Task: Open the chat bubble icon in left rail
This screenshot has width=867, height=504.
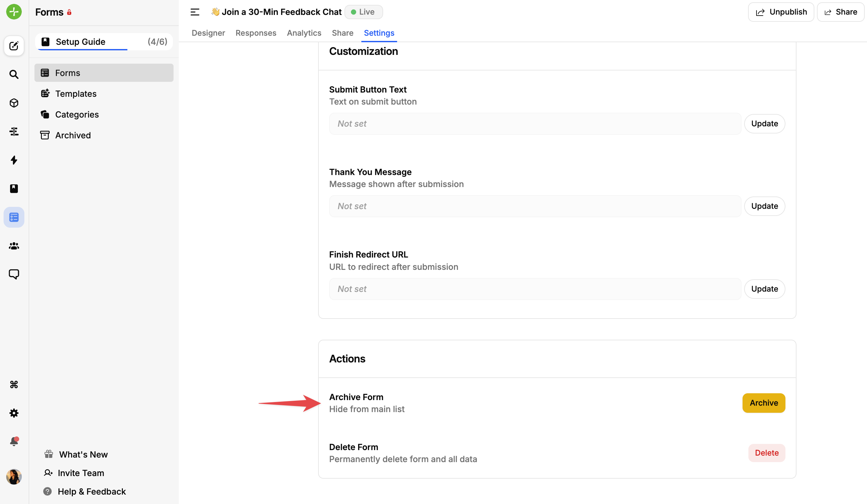Action: click(14, 274)
